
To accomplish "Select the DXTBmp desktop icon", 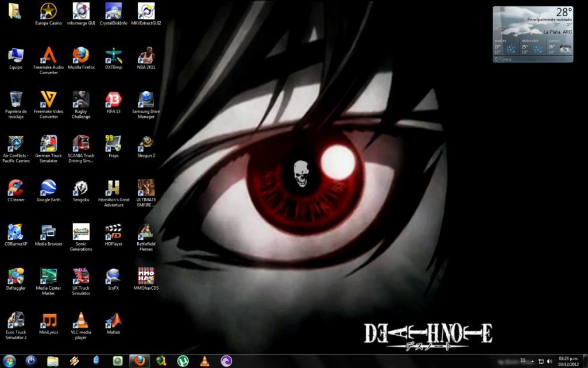I will click(x=113, y=59).
